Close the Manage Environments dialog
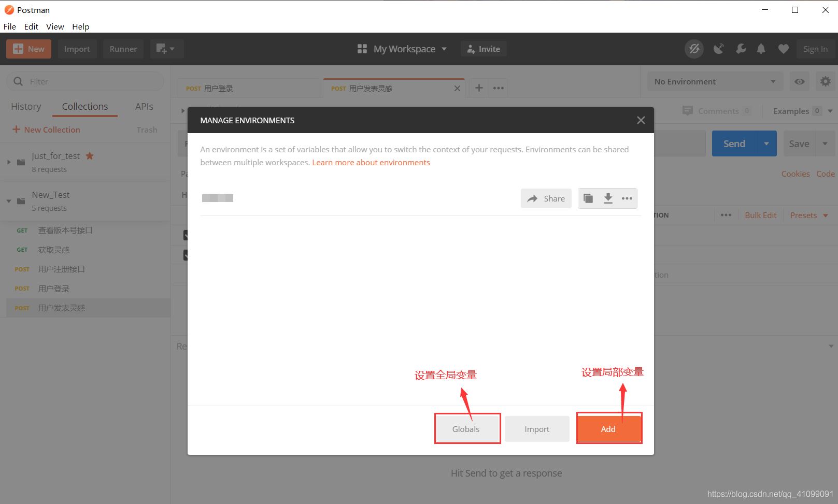The image size is (838, 504). pos(641,120)
